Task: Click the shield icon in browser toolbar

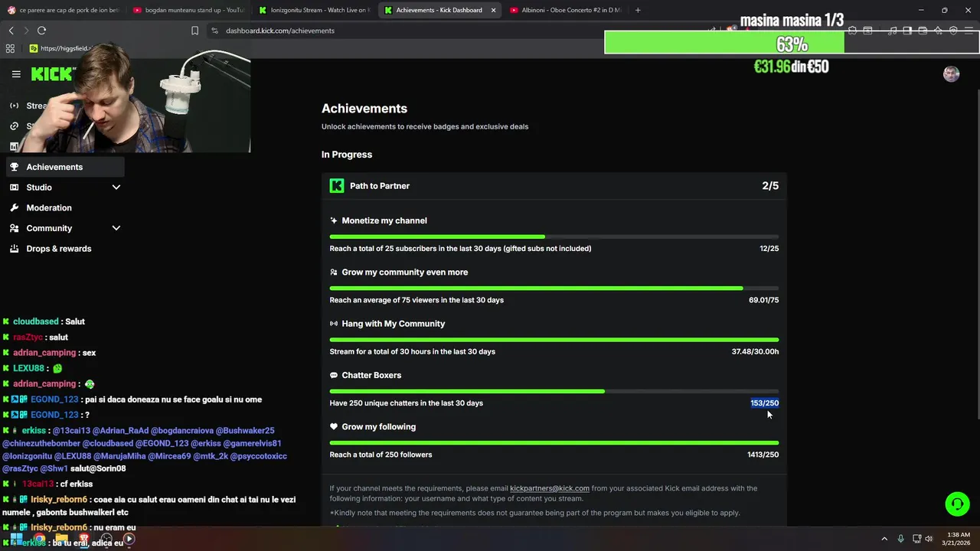Action: click(x=953, y=31)
